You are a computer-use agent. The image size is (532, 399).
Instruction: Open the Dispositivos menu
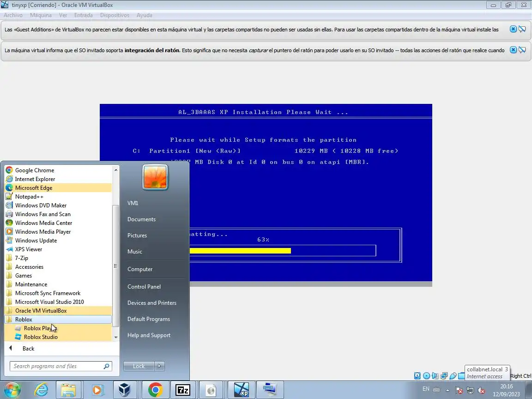coord(115,15)
